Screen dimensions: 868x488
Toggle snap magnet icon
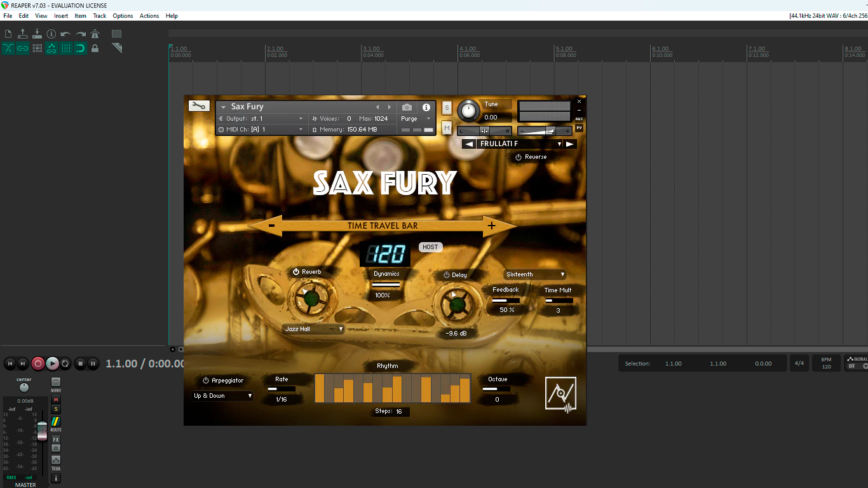tap(81, 48)
